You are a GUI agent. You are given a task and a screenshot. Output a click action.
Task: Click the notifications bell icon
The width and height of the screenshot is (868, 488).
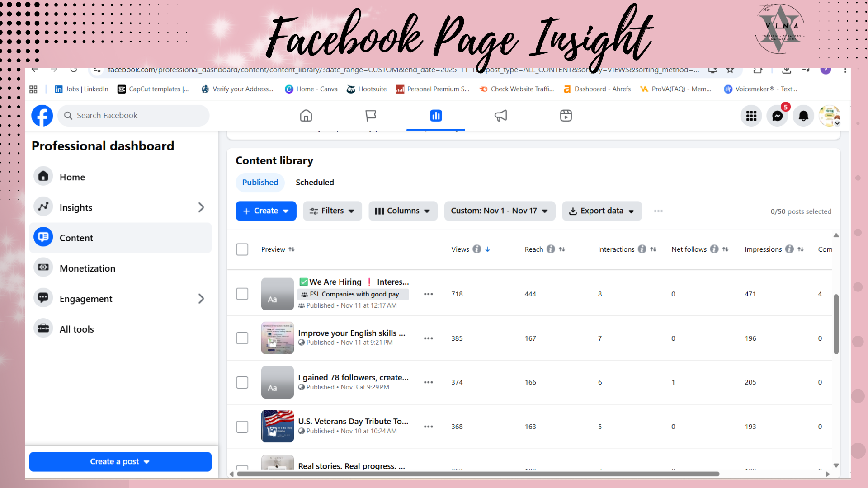pyautogui.click(x=803, y=116)
